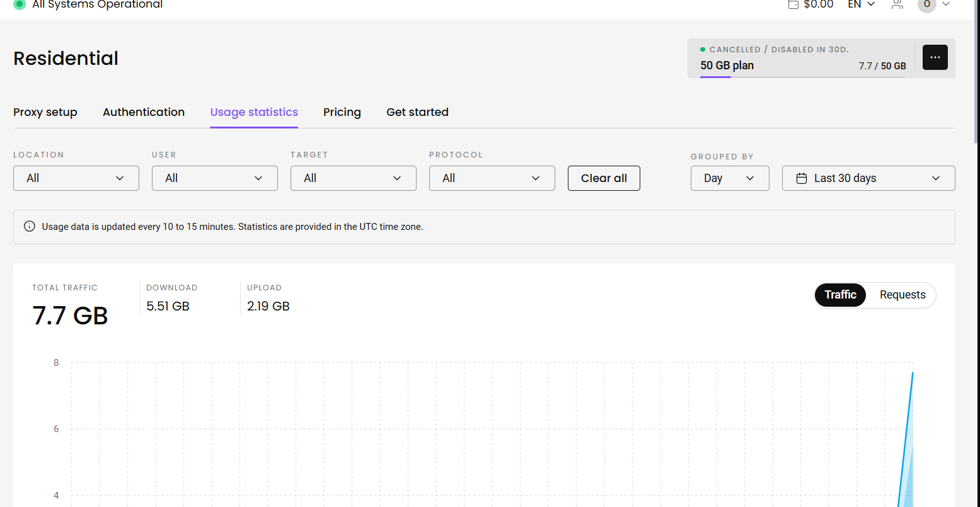
Task: Open the Location filter dropdown
Action: [x=76, y=178]
